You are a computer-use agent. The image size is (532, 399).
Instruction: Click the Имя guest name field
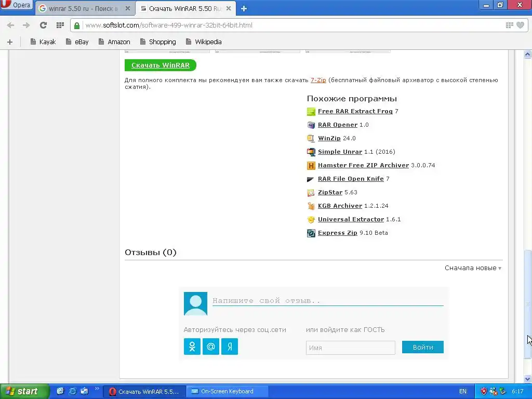click(351, 348)
